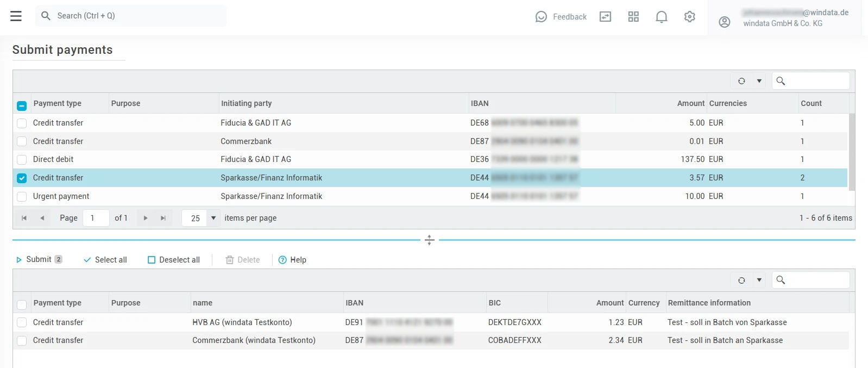868x368 pixels.
Task: Check the Direct debit row checkbox
Action: [22, 160]
